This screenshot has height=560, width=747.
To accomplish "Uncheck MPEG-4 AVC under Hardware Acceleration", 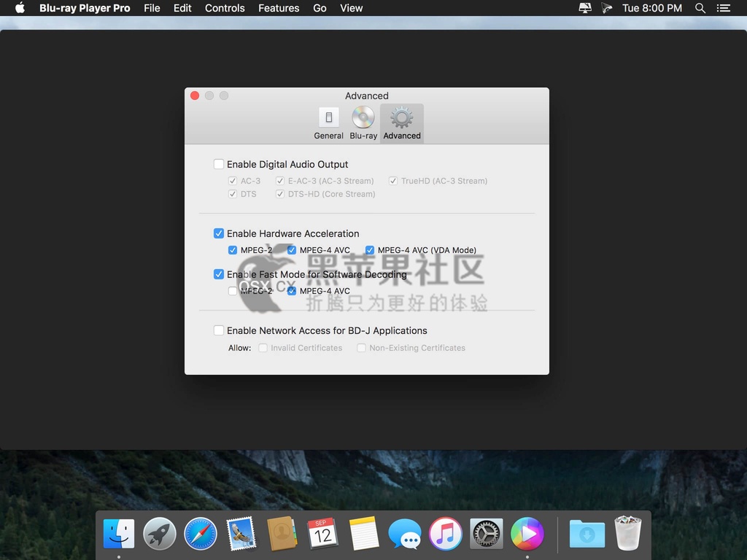I will click(x=292, y=250).
